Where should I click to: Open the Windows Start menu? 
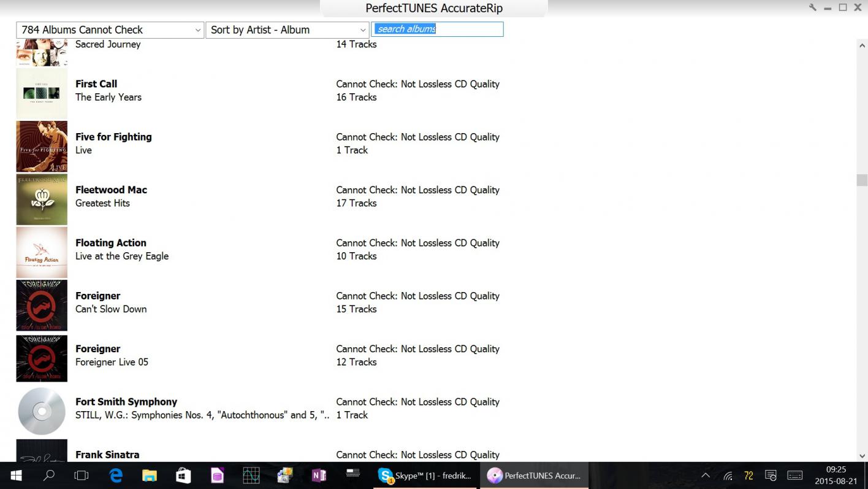click(16, 476)
